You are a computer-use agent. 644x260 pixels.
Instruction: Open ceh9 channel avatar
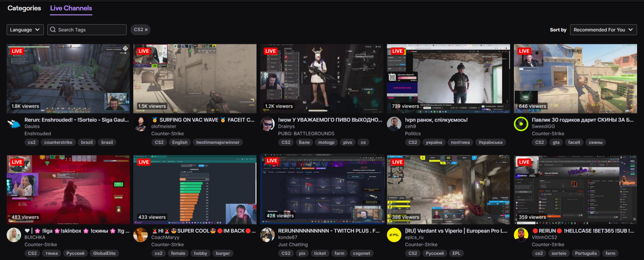[x=394, y=124]
